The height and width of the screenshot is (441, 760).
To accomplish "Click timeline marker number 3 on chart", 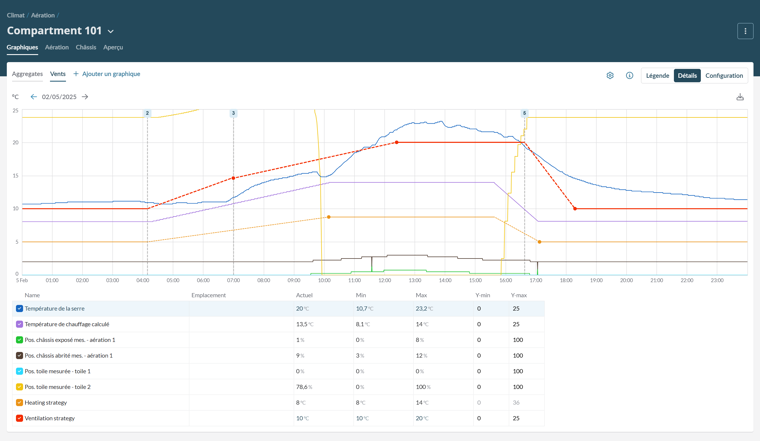I will click(234, 113).
